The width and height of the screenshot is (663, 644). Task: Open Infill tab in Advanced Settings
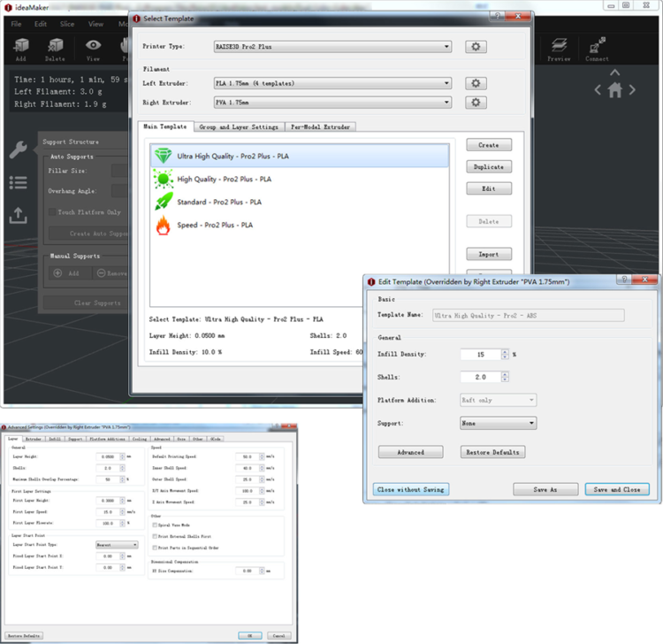pos(55,439)
